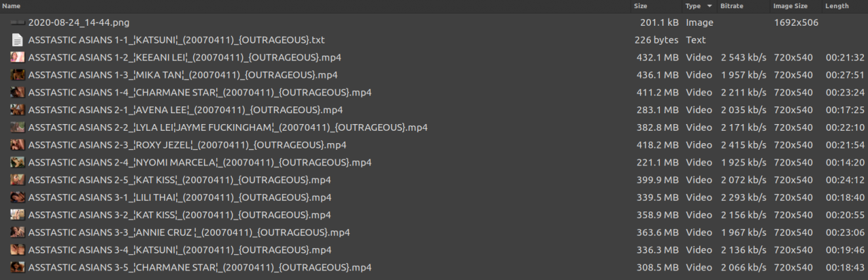868x280 pixels.
Task: Sort by the Bitrate column header
Action: (731, 6)
